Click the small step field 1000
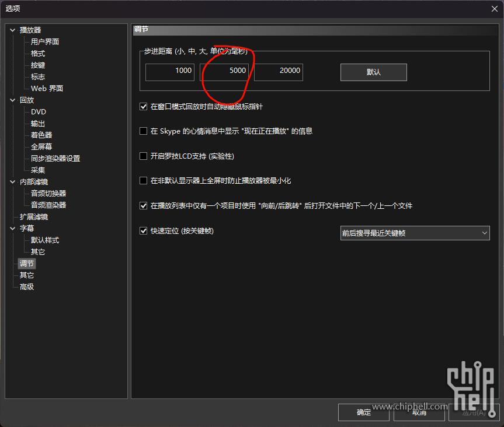 click(x=170, y=72)
